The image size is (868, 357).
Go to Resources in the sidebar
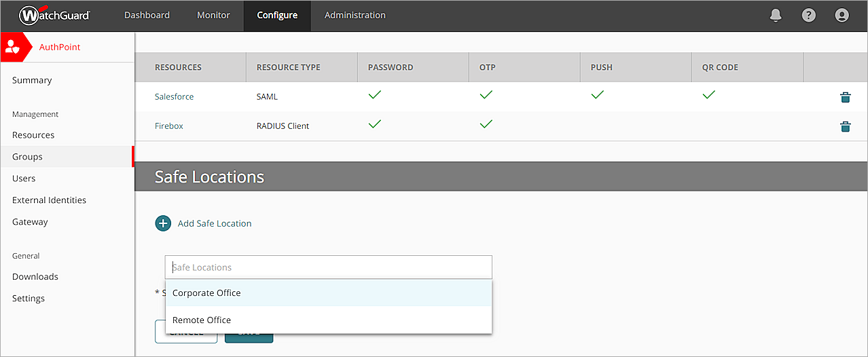[33, 135]
